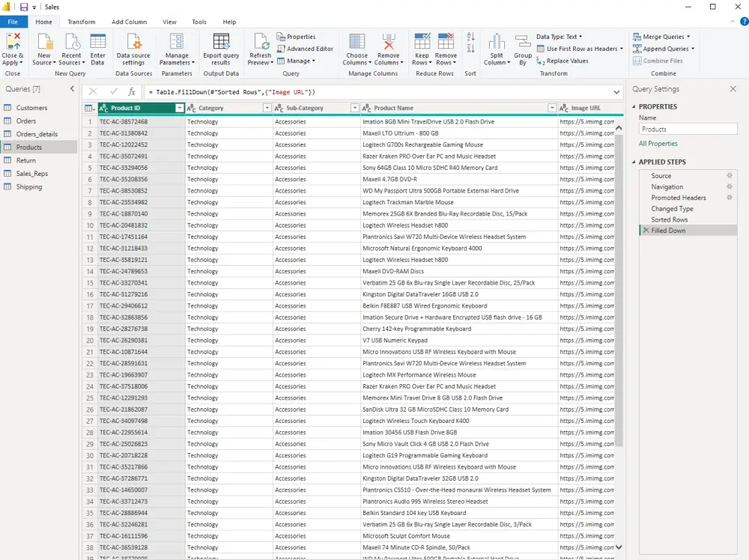Open the File menu
Screen dimensions: 749x560
click(x=13, y=22)
